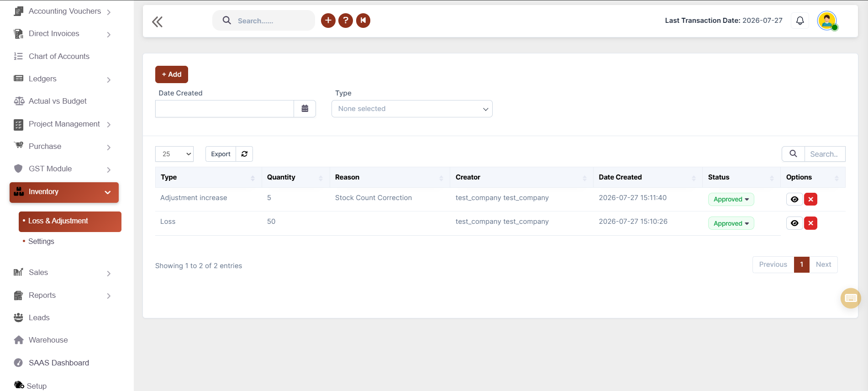Image resolution: width=868 pixels, height=391 pixels.
Task: Open notifications bell icon
Action: click(800, 21)
